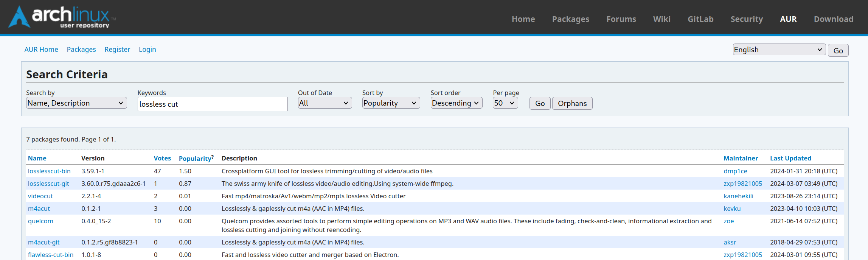Click date 2021-06-14 07:52 (UTC)
This screenshot has width=868, height=260.
coord(804,221)
